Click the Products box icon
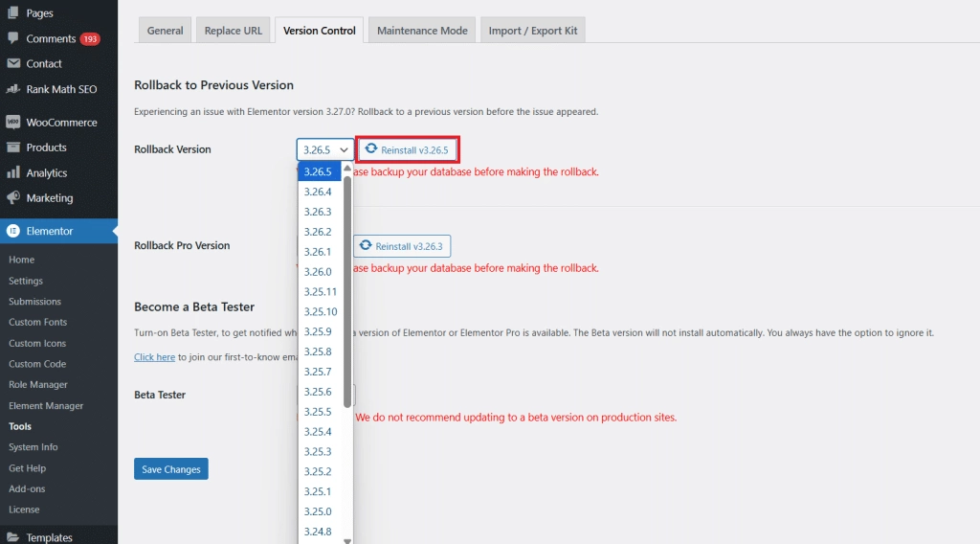980x544 pixels. pos(12,147)
